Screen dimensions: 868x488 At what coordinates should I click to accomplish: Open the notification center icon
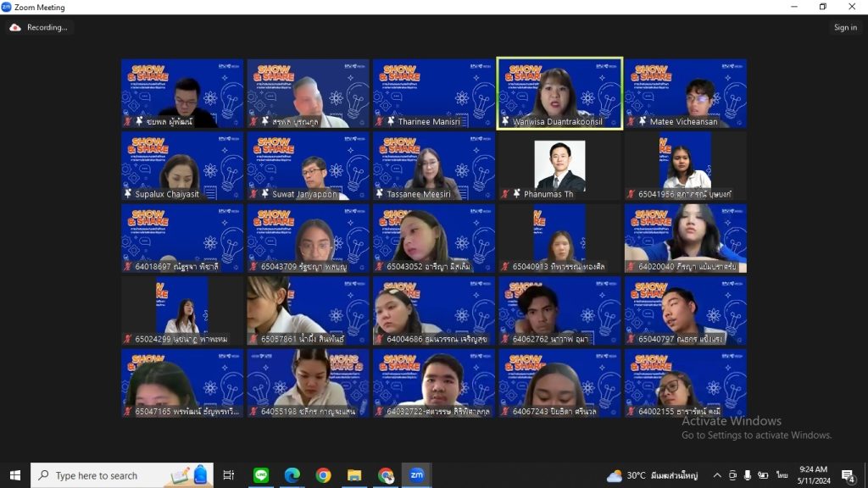coord(848,475)
